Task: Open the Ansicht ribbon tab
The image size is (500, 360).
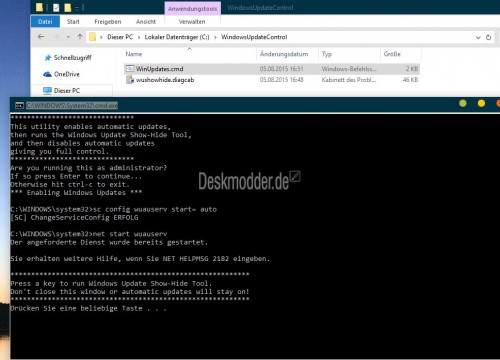Action: coord(146,22)
